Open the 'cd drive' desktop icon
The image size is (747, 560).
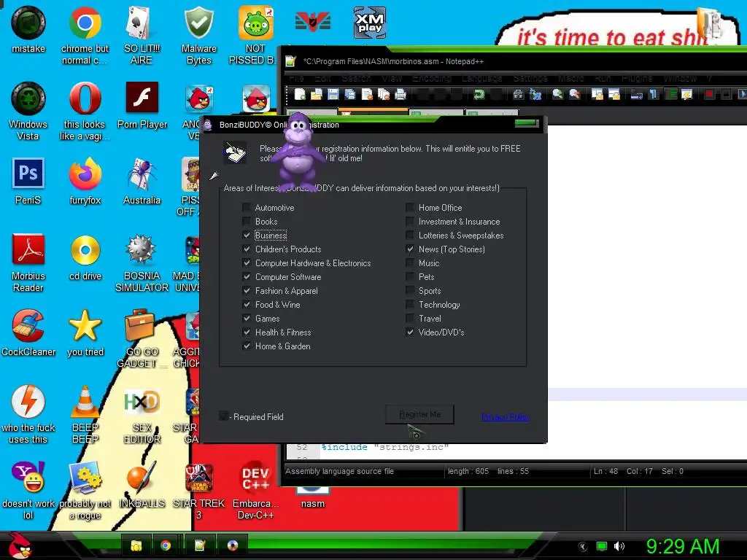click(x=85, y=257)
